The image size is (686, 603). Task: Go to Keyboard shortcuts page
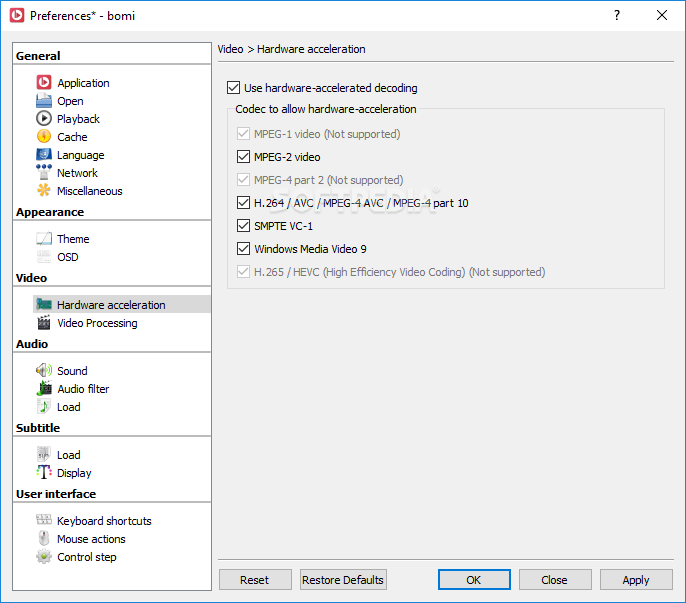point(104,521)
